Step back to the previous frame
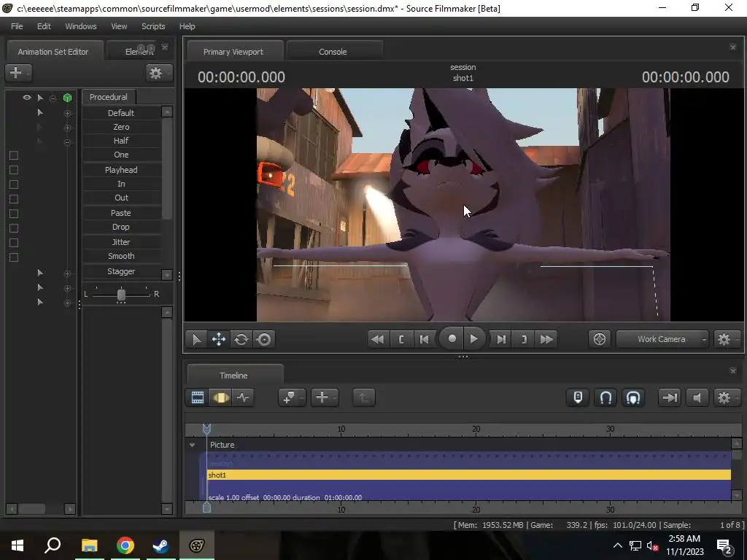Viewport: 747px width, 560px height. point(424,340)
